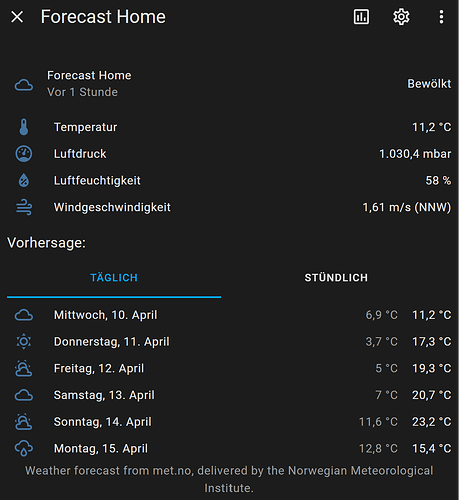Click the Bewölkt state label
Viewport: 459px width, 500px height.
coord(429,84)
